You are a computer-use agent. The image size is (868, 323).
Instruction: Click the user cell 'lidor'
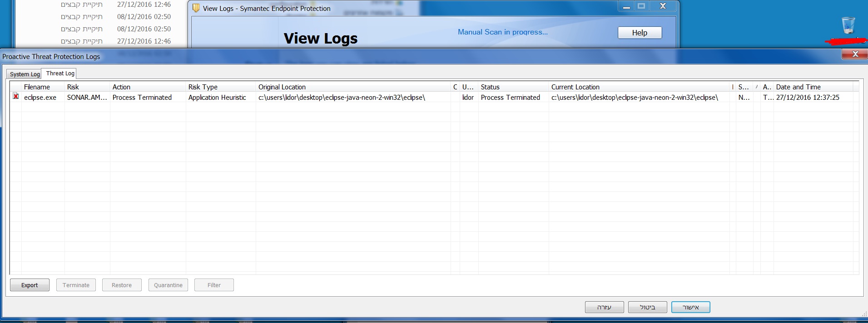point(468,98)
